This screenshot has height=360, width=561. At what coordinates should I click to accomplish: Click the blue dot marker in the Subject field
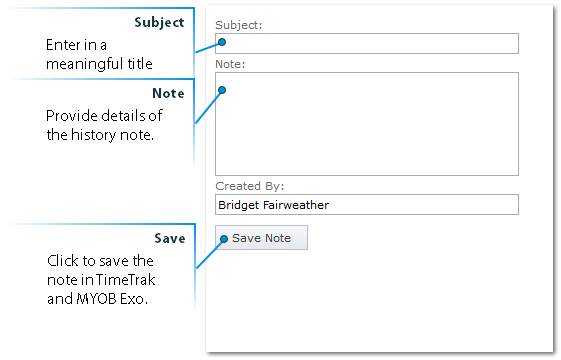222,42
